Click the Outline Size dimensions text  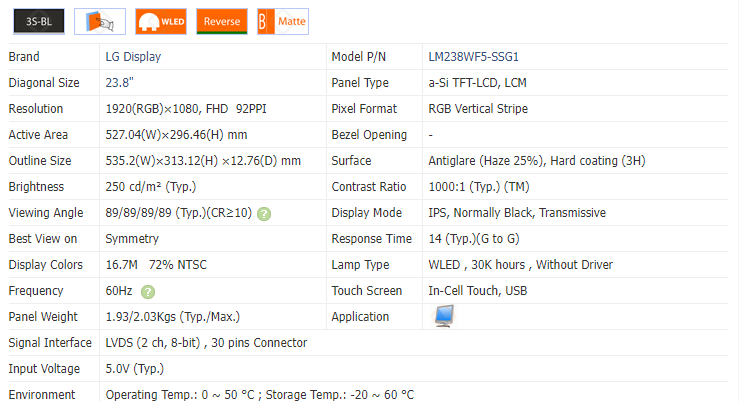pos(203,161)
